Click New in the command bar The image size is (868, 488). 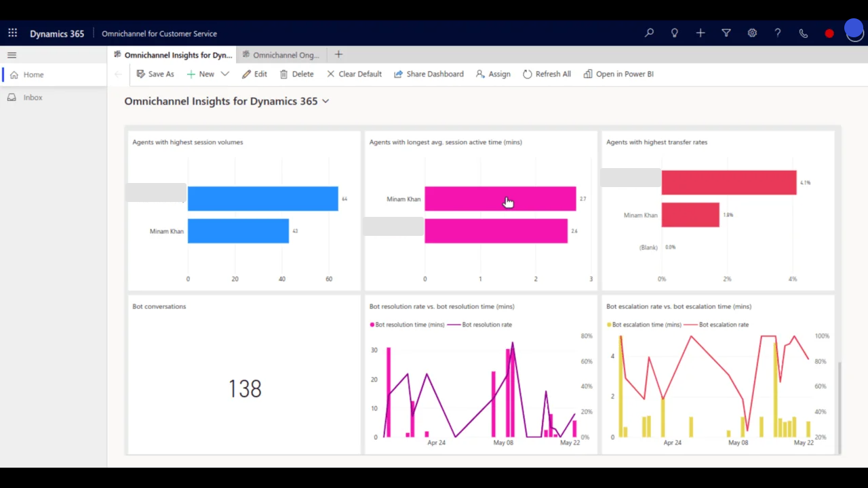(x=201, y=74)
